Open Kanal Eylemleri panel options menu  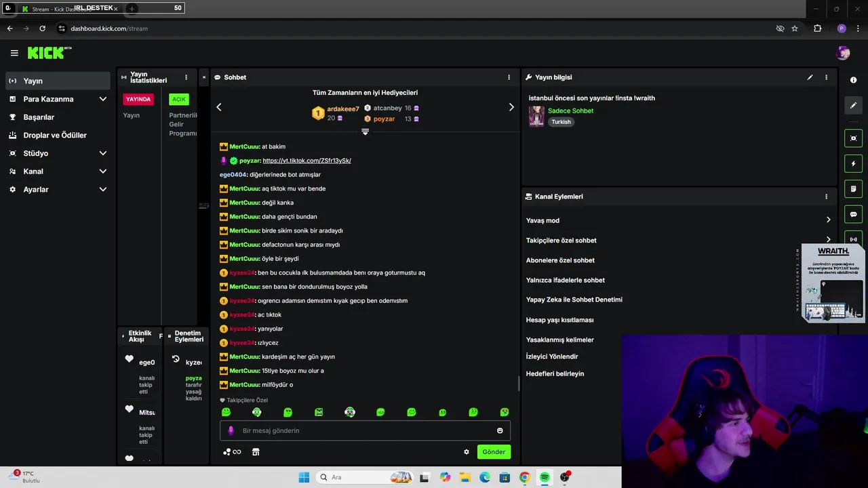point(826,197)
